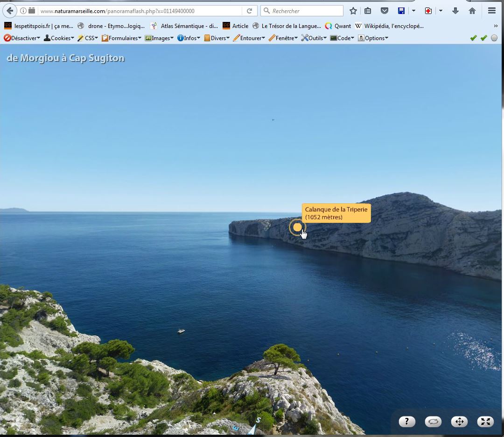Reload the page from the address bar

click(250, 11)
